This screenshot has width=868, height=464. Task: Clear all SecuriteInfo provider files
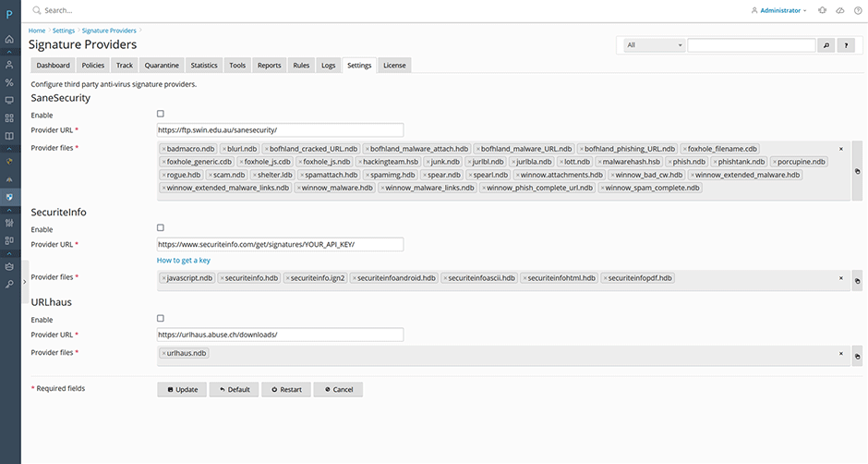click(x=841, y=278)
